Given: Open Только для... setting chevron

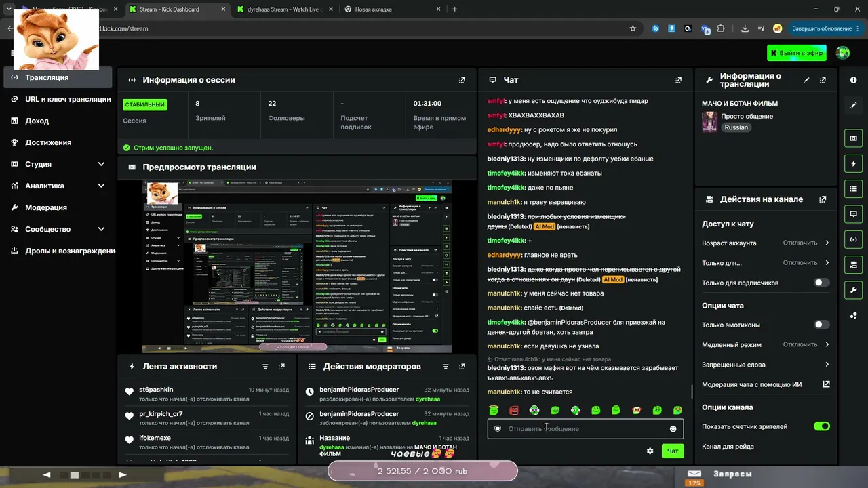Looking at the screenshot, I should tap(827, 262).
